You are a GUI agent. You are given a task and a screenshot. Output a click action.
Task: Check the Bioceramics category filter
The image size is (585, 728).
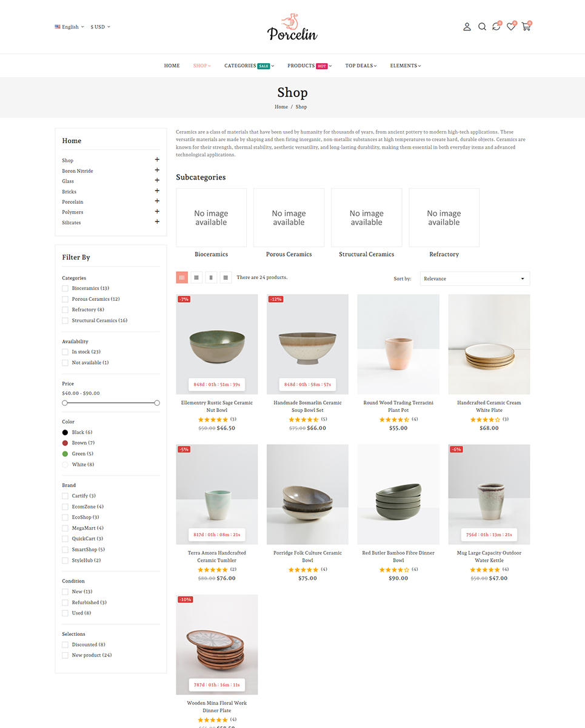click(65, 288)
